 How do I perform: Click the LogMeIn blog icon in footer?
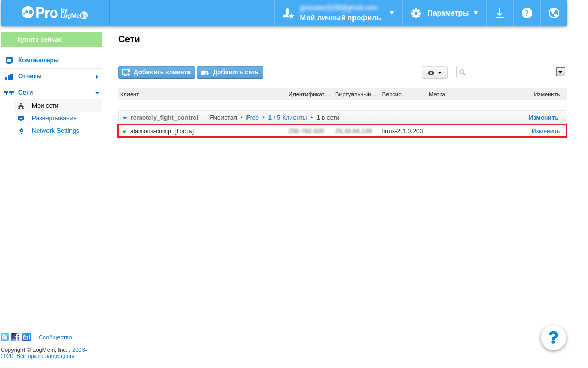tap(27, 337)
